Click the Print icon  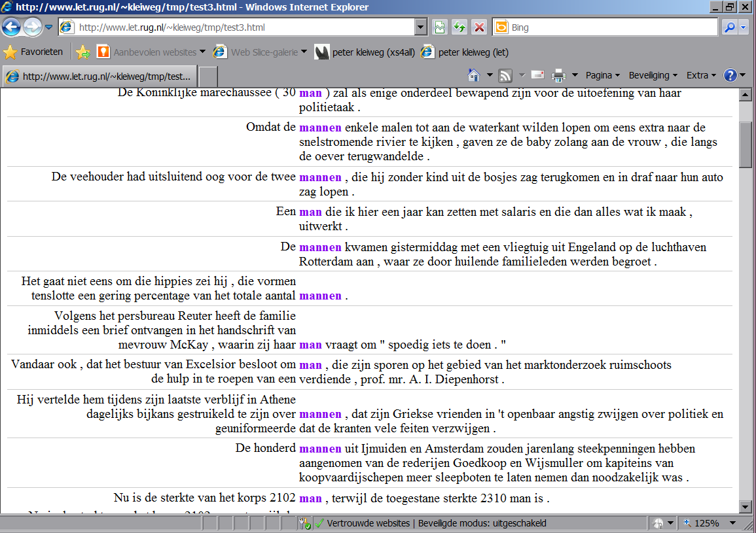click(558, 75)
